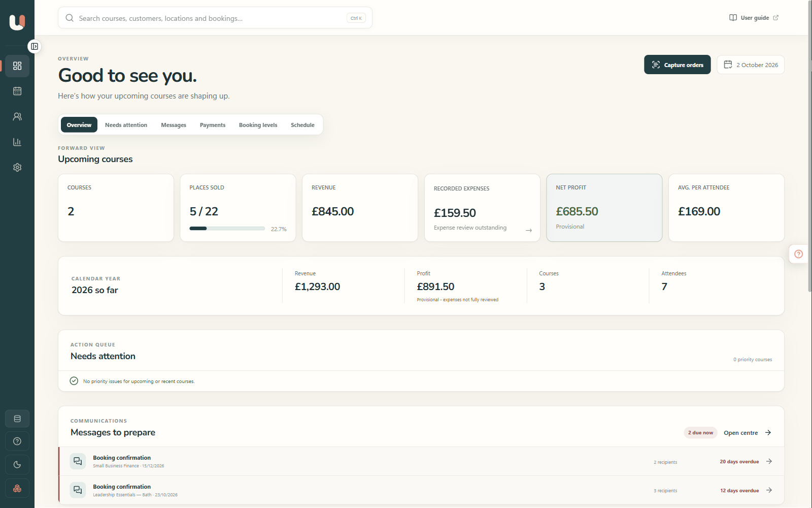
Task: Click the Net Profit card
Action: coord(604,208)
